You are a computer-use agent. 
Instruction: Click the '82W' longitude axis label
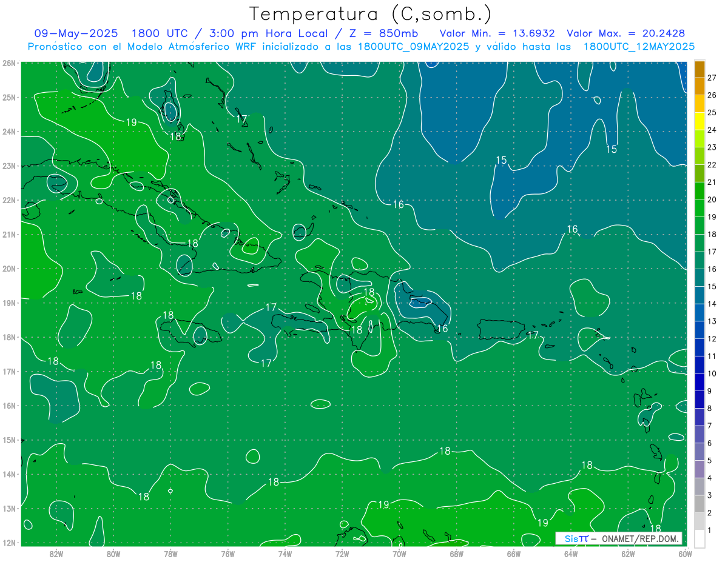tap(56, 553)
